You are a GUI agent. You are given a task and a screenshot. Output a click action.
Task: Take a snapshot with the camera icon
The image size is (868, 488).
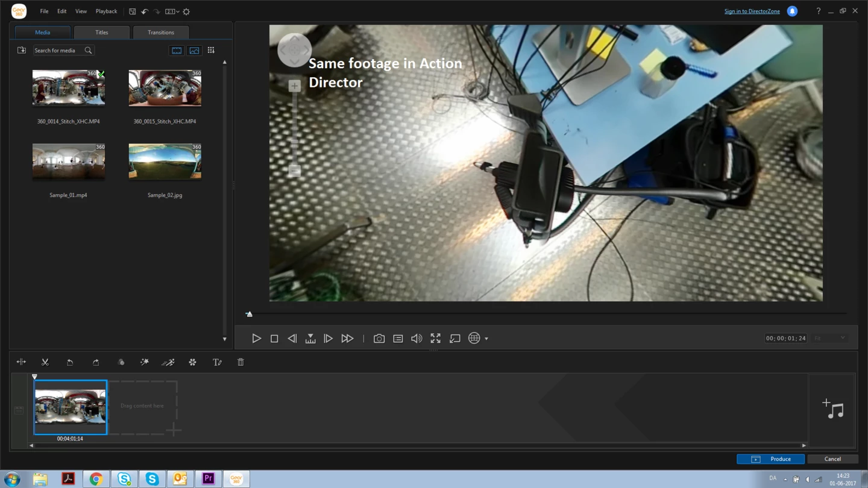click(379, 339)
